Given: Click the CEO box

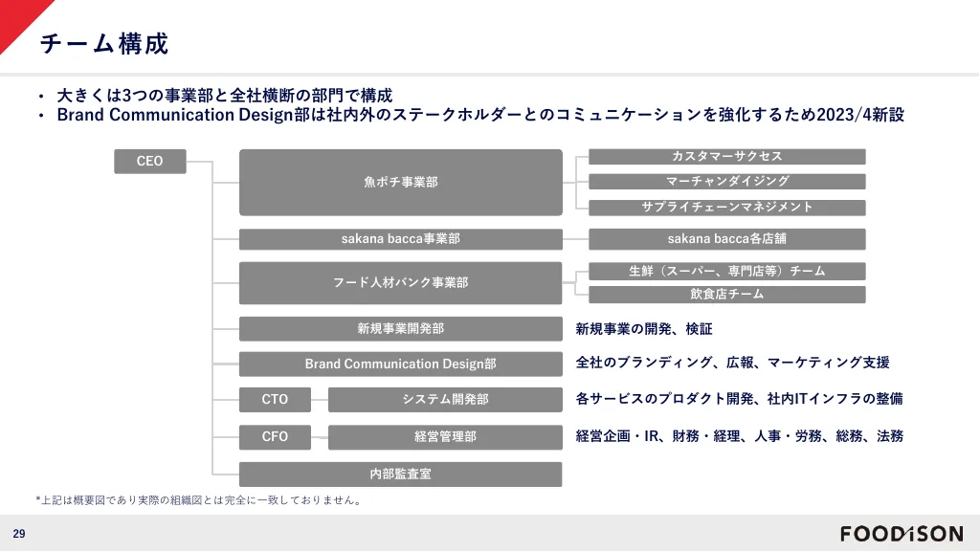Looking at the screenshot, I should pyautogui.click(x=150, y=161).
